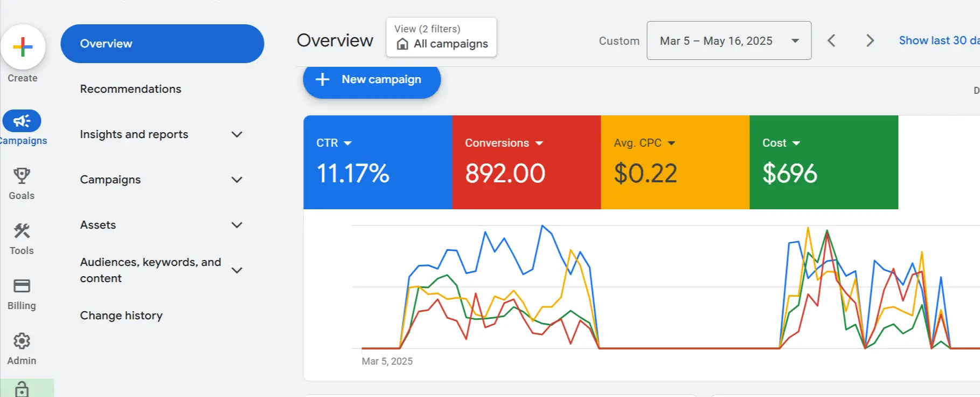Expand the Assets section

(237, 225)
